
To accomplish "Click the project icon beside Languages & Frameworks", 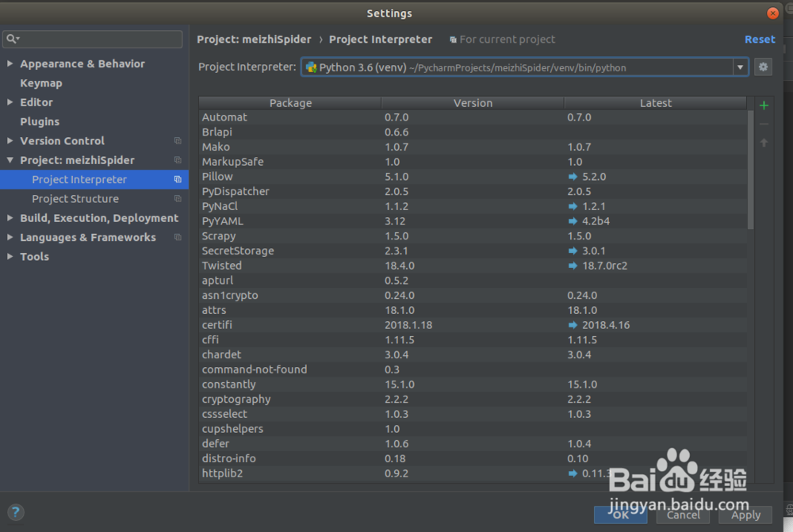I will point(178,237).
